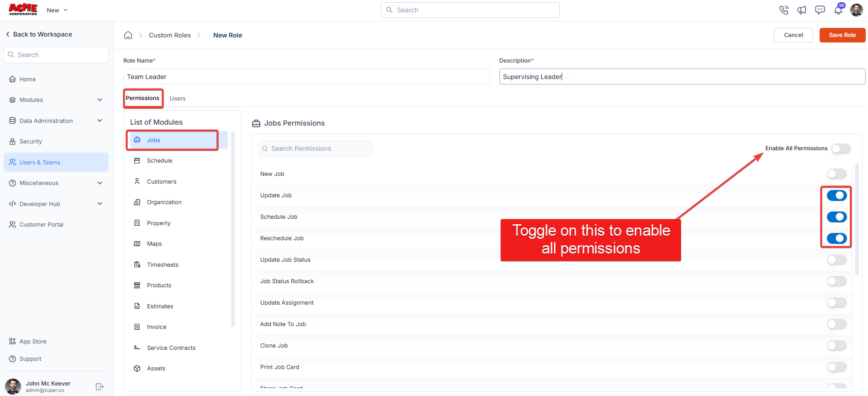Enable the Job Status Rollback toggle
The width and height of the screenshot is (868, 396).
837,281
